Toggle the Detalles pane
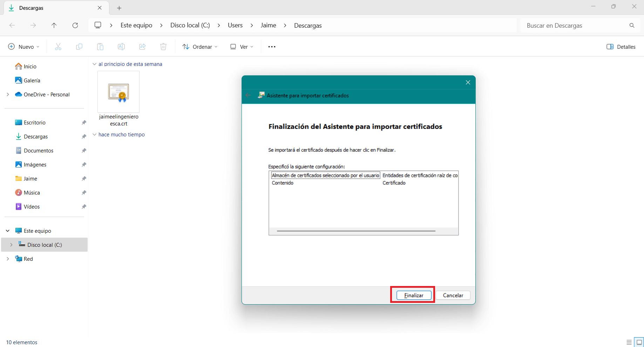 pos(621,47)
